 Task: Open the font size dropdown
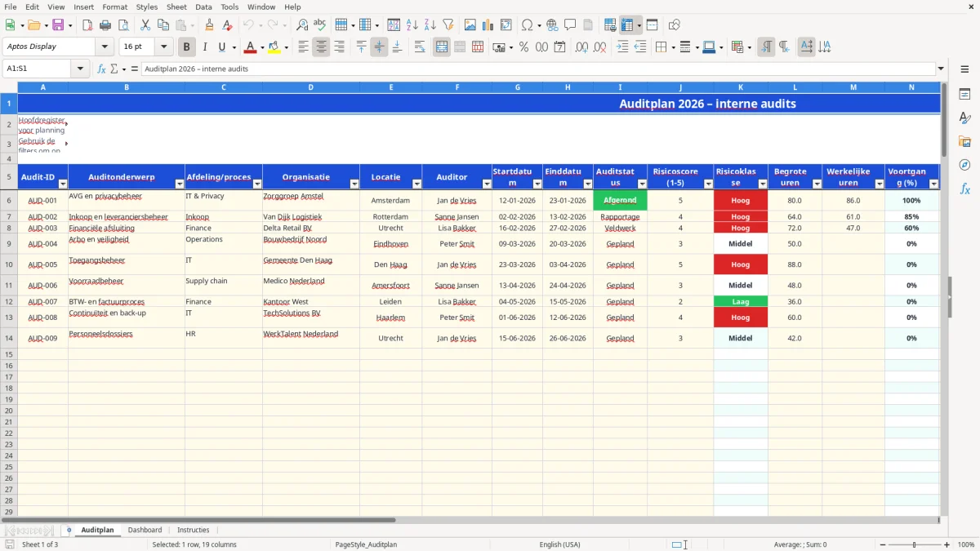pos(164,47)
